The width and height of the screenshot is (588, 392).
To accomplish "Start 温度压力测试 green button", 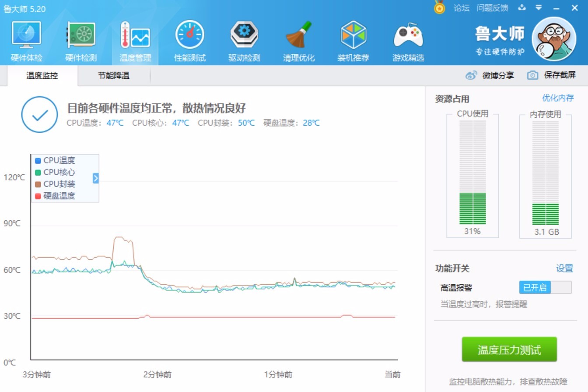I will point(509,350).
